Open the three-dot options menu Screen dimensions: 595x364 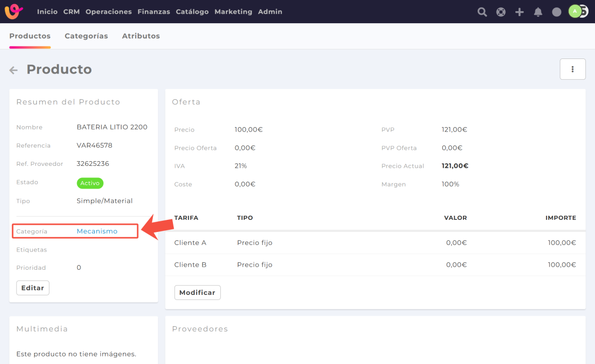point(572,69)
